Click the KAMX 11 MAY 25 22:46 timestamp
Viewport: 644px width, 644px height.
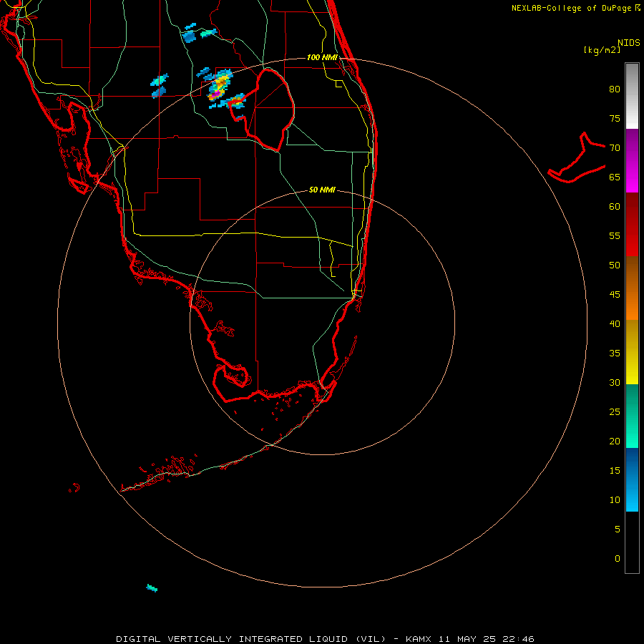click(x=470, y=639)
